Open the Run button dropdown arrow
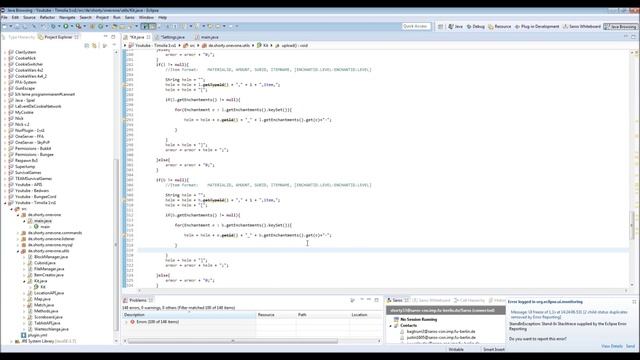Image resolution: width=640 pixels, height=360 pixels. pos(71,27)
